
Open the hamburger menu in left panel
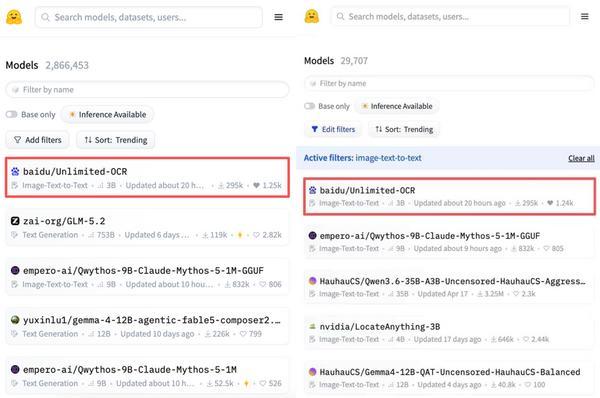pyautogui.click(x=279, y=17)
